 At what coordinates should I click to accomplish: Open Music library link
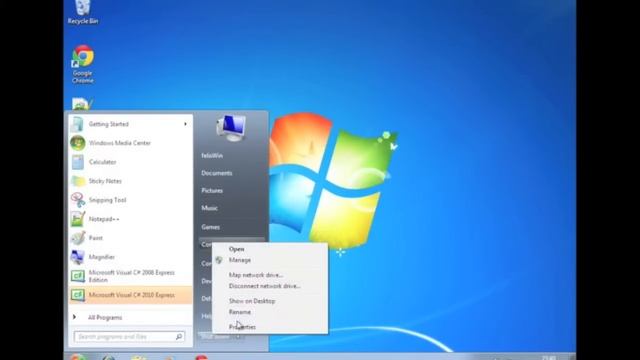click(209, 208)
